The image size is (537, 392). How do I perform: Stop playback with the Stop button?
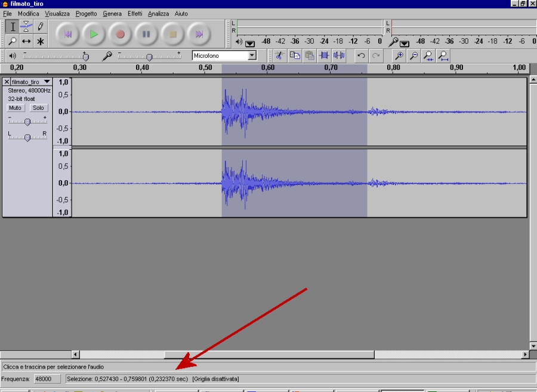[172, 34]
